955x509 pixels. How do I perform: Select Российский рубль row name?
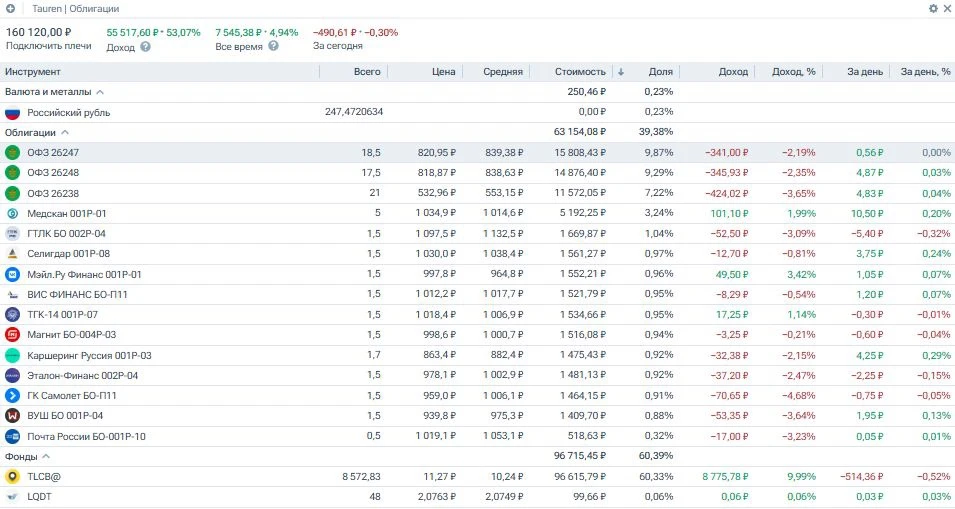pos(69,113)
